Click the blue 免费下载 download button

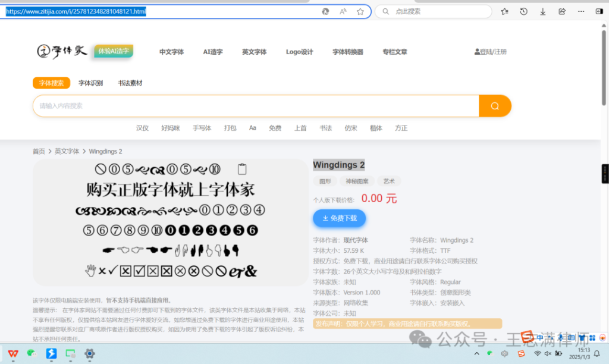click(339, 218)
